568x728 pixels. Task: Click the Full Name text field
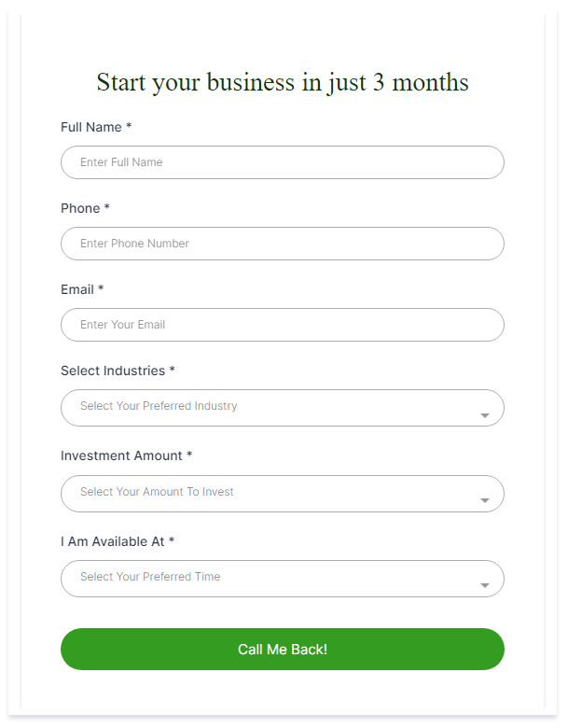283,162
